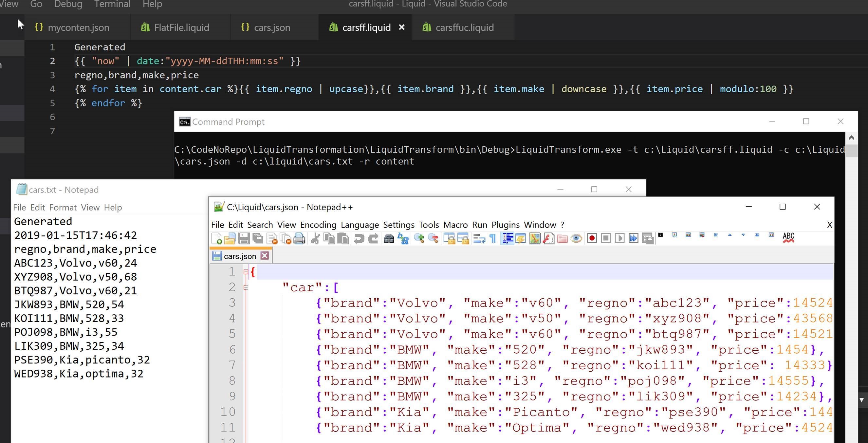Image resolution: width=868 pixels, height=443 pixels.
Task: Toggle word wrap in Notepad++ toolbar
Action: coord(479,238)
